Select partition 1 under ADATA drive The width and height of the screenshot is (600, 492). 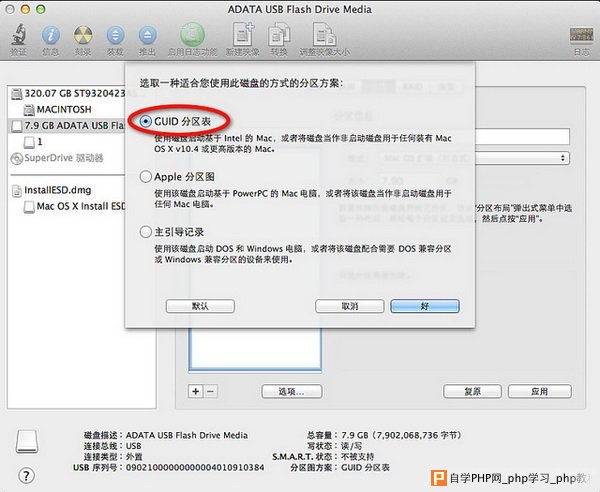[x=33, y=142]
